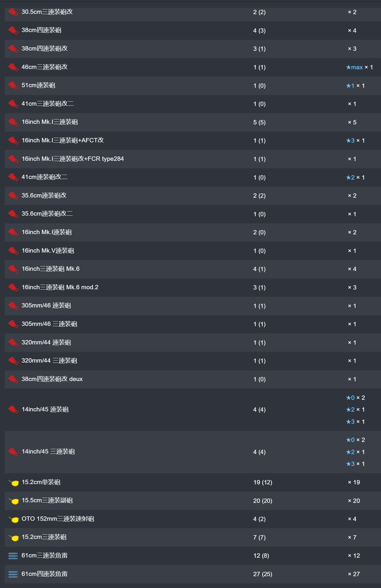Click count 27 (25) of 61cm四連装魚雷
Screen dimensions: 381x588
(263, 574)
